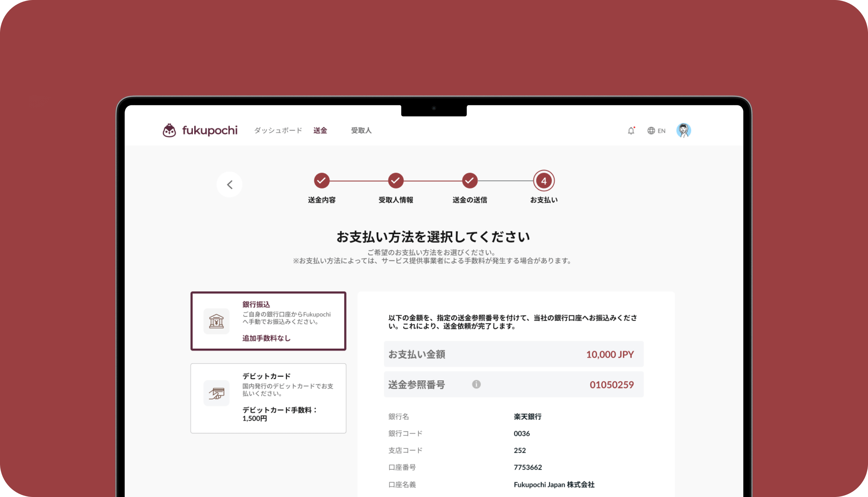This screenshot has height=497, width=868.
Task: Click the bank building yen icon
Action: click(216, 321)
